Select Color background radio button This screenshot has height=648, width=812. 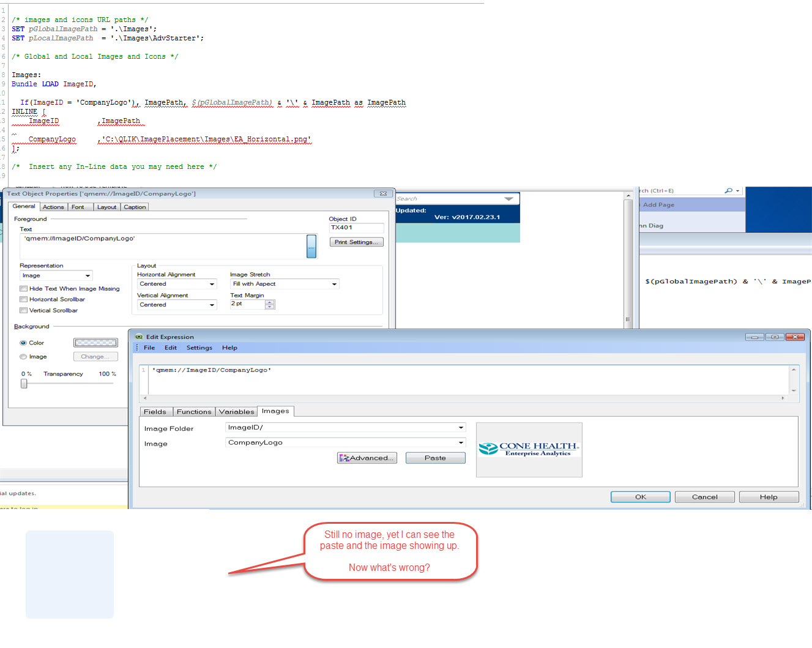point(23,343)
